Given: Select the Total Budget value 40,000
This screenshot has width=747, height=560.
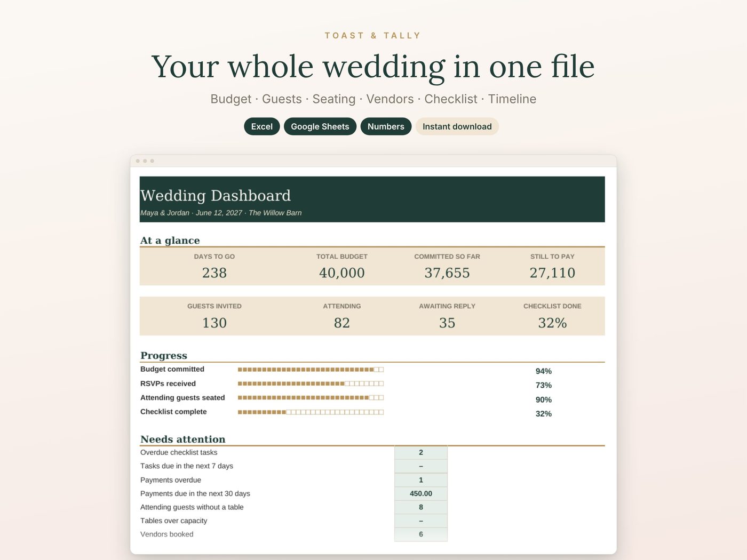Looking at the screenshot, I should [342, 273].
